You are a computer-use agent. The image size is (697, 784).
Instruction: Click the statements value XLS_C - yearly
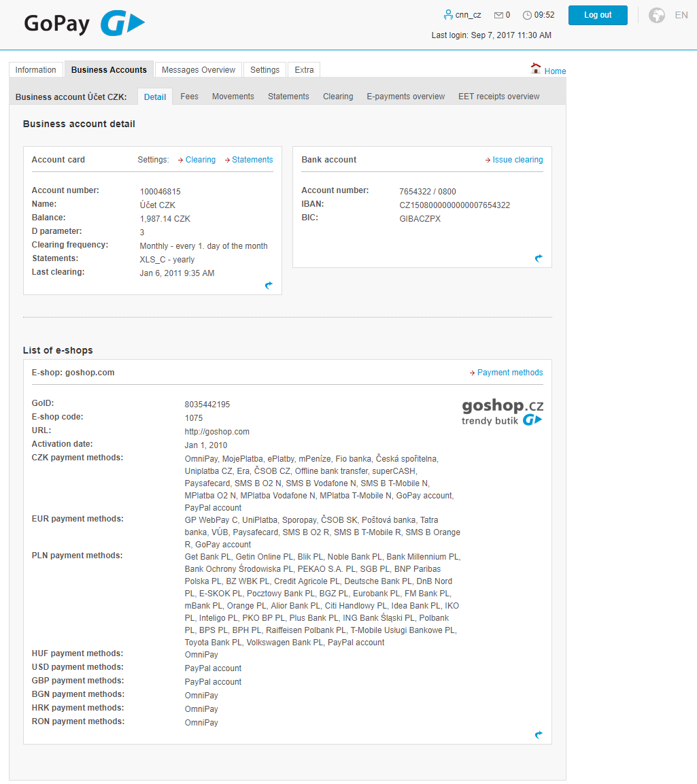(167, 260)
